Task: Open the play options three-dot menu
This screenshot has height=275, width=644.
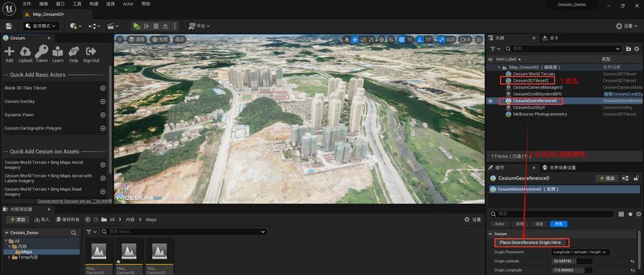Action: click(175, 26)
